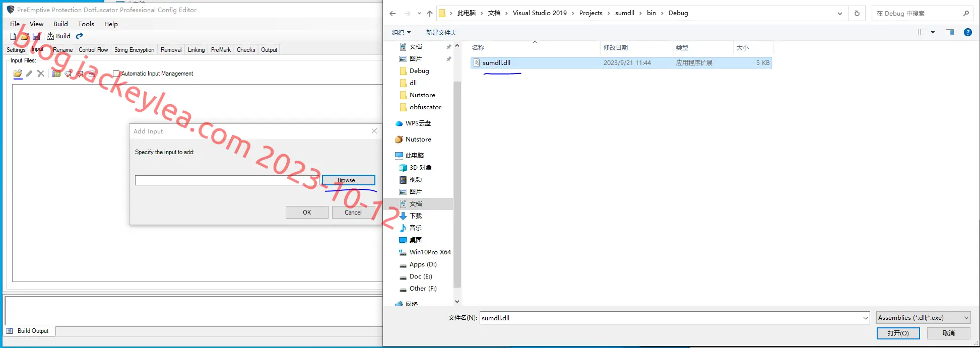Click the explorer view pane toggle icon

click(x=950, y=32)
